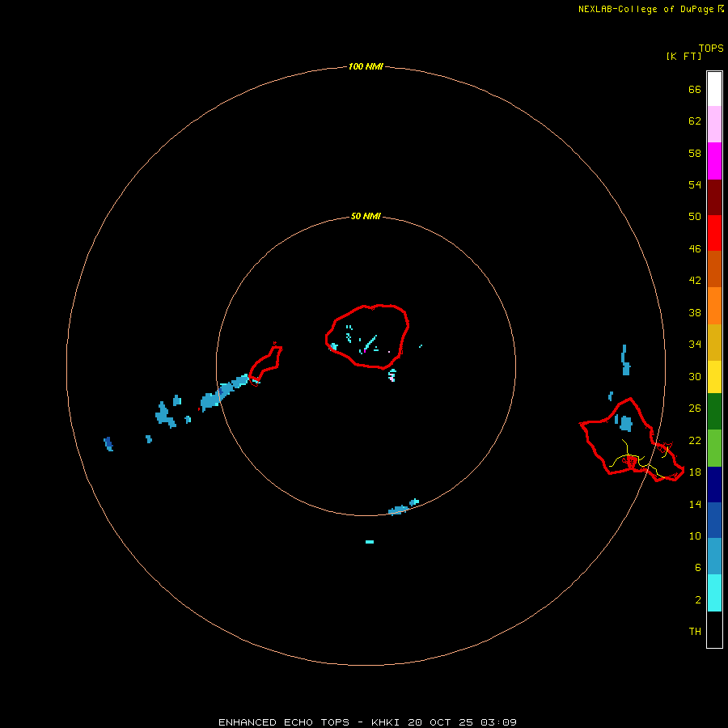Viewport: 728px width, 728px height.
Task: Click the "46" legend value
Action: point(695,248)
